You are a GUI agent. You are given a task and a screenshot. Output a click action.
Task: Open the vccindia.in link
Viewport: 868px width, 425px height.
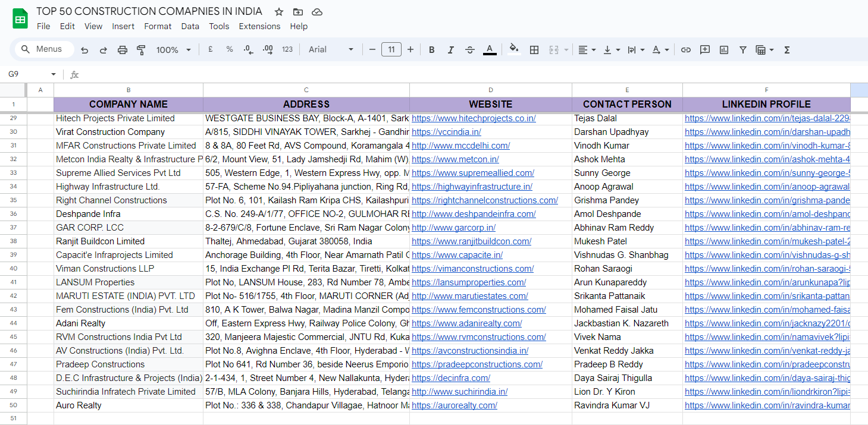446,132
